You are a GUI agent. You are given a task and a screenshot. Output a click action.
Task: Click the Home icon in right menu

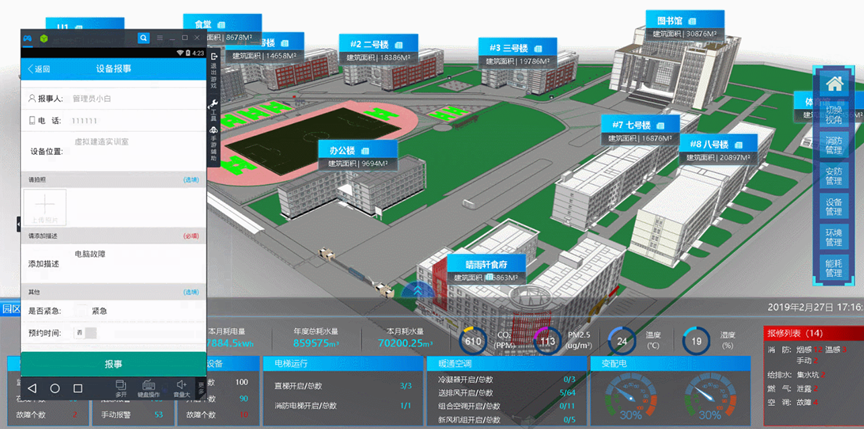click(x=834, y=84)
